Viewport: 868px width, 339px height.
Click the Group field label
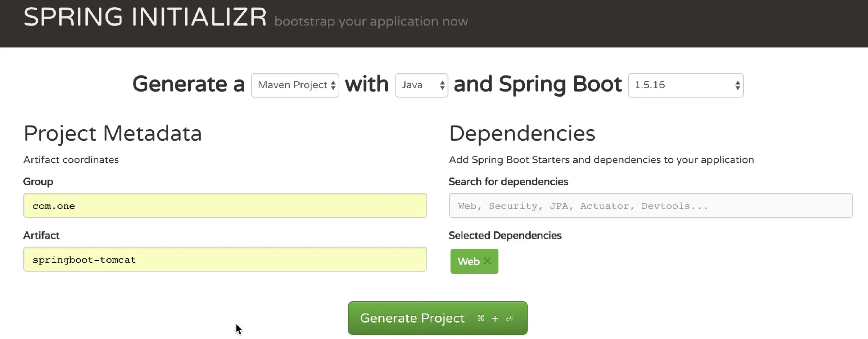[38, 182]
